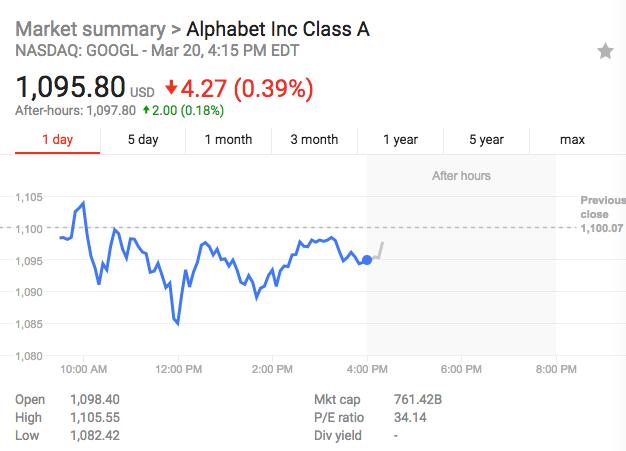
Task: Click the blue current-price dot on chart
Action: point(367,260)
